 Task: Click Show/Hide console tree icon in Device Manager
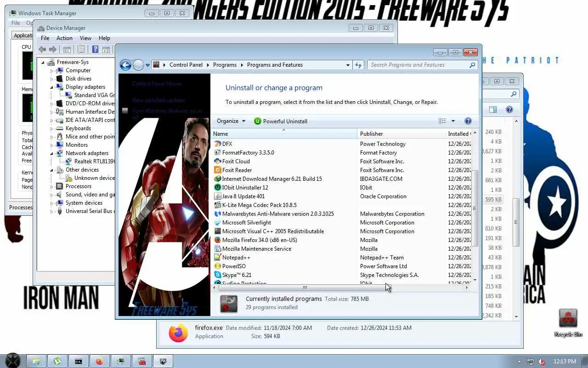[67, 49]
